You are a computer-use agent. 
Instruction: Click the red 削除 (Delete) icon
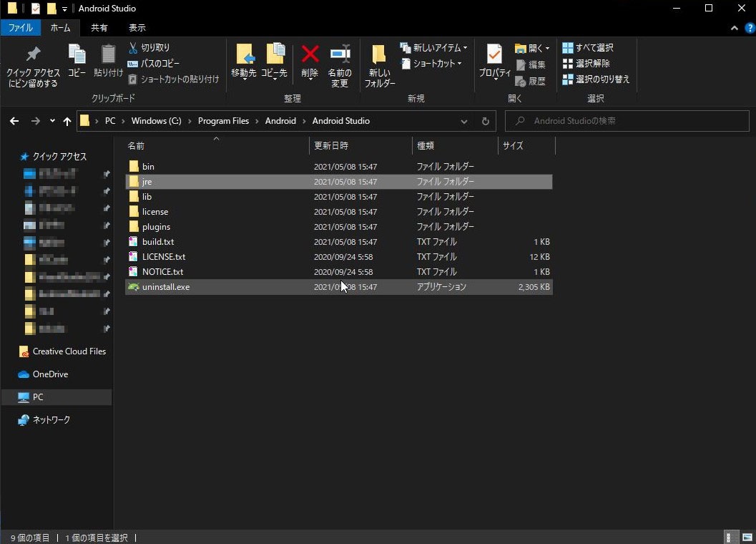tap(310, 54)
